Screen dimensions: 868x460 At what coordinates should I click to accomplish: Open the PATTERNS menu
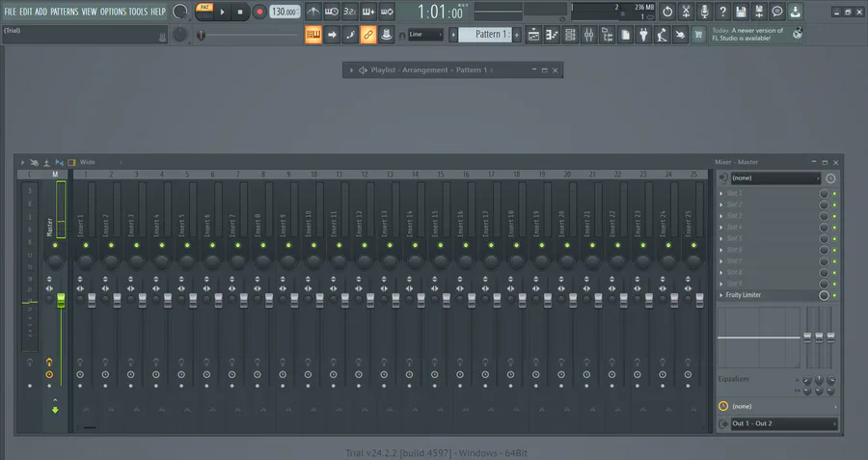(65, 11)
